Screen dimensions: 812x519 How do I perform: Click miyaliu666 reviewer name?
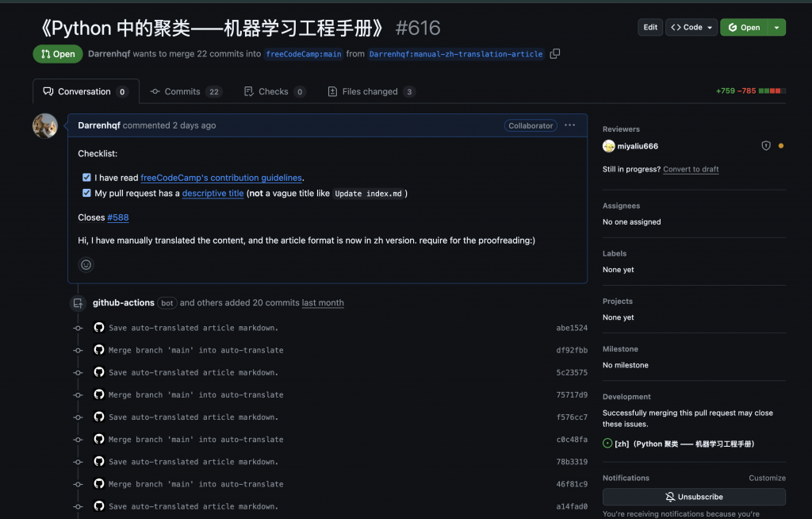(638, 146)
